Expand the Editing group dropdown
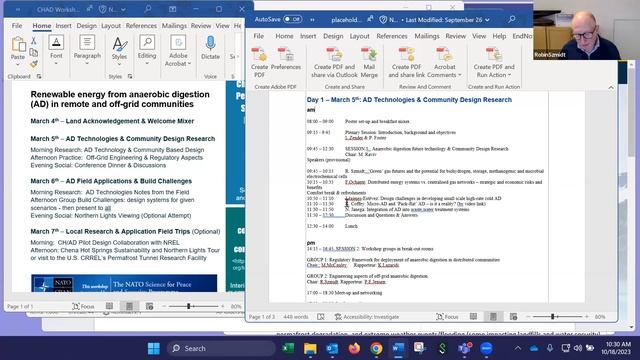The image size is (640, 360). pyautogui.click(x=147, y=63)
